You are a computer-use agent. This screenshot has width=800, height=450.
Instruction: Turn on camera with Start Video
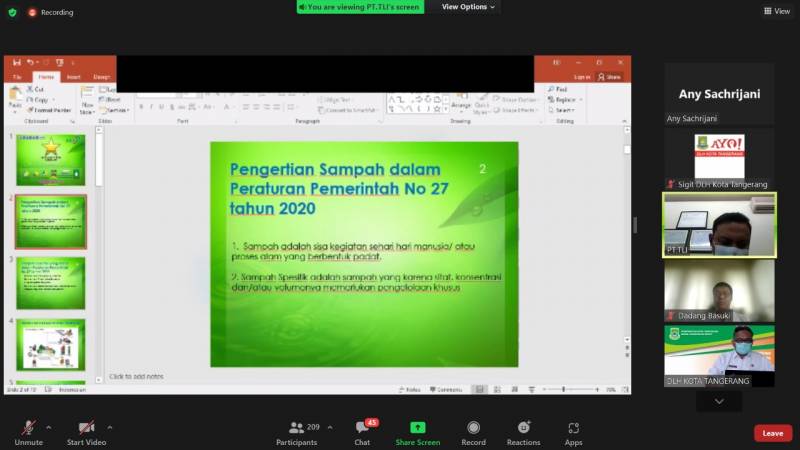88,428
